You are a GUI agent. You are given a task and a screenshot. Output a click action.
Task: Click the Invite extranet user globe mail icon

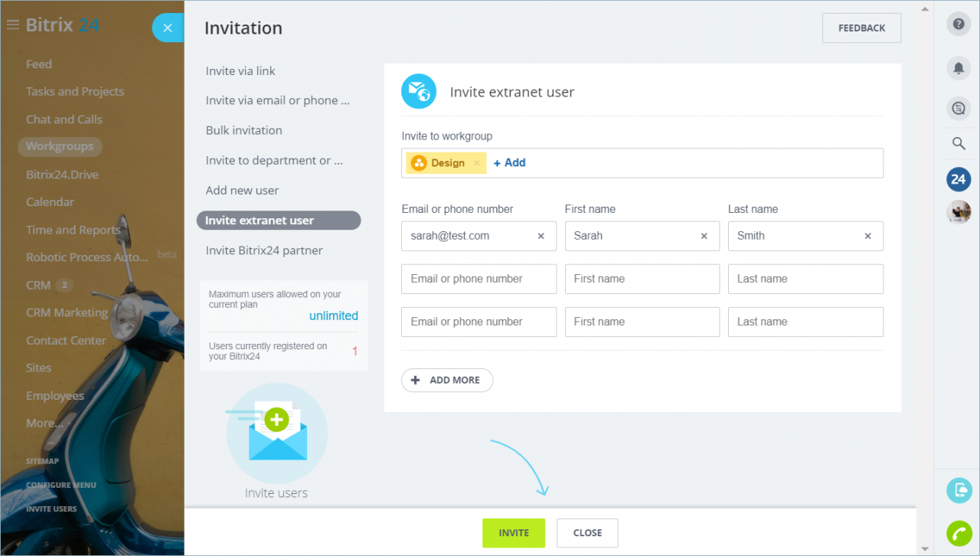click(419, 92)
